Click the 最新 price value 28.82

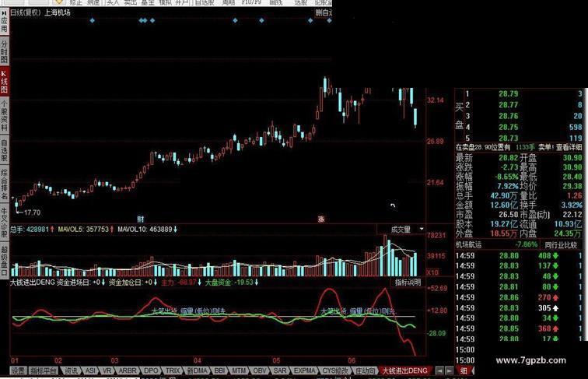508,158
